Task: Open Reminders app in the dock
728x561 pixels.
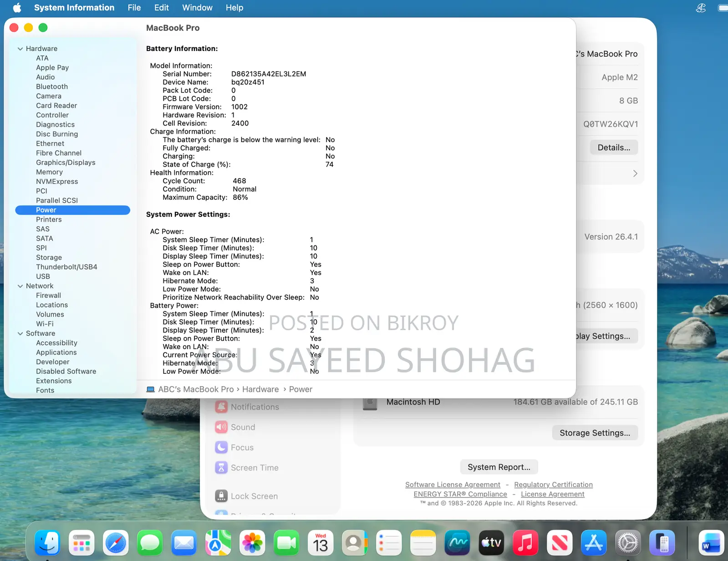Action: (389, 543)
